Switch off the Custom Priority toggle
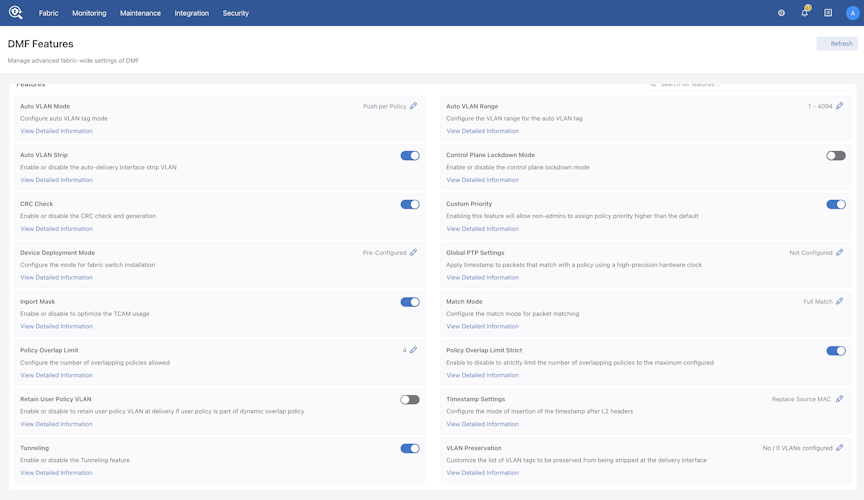The width and height of the screenshot is (864, 500). [836, 205]
